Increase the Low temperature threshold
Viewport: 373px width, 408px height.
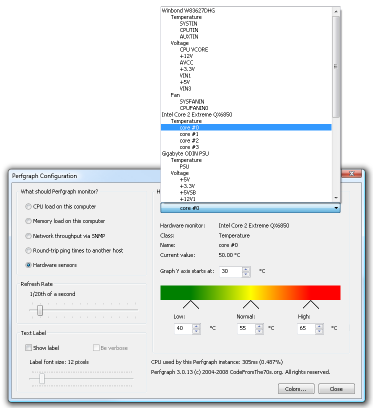click(x=196, y=326)
